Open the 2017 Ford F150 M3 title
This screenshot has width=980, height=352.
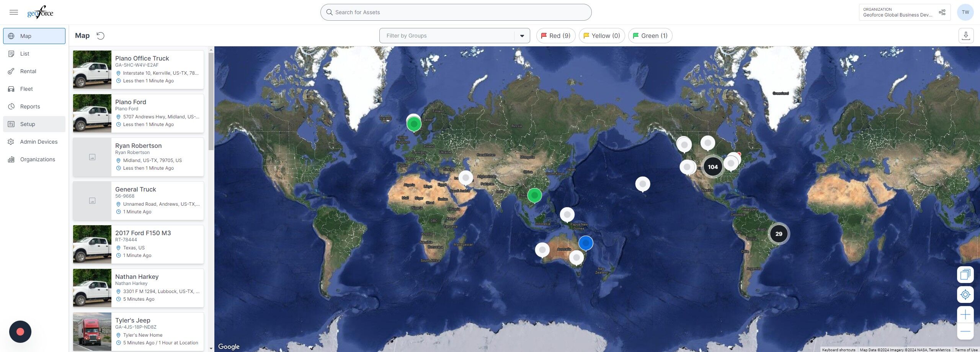pos(143,233)
